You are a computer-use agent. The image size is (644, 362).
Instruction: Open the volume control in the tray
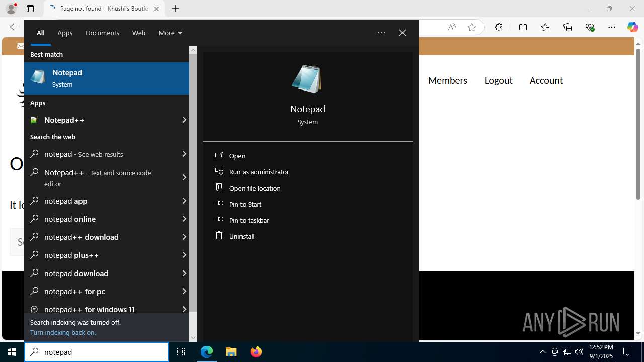click(x=579, y=352)
